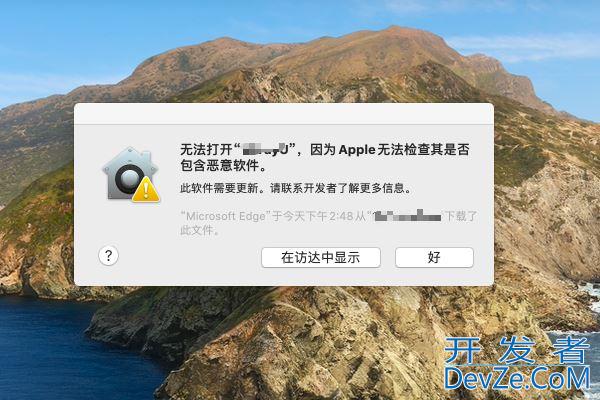Click the blurred download source URL
The height and width of the screenshot is (400, 600).
coord(407,216)
